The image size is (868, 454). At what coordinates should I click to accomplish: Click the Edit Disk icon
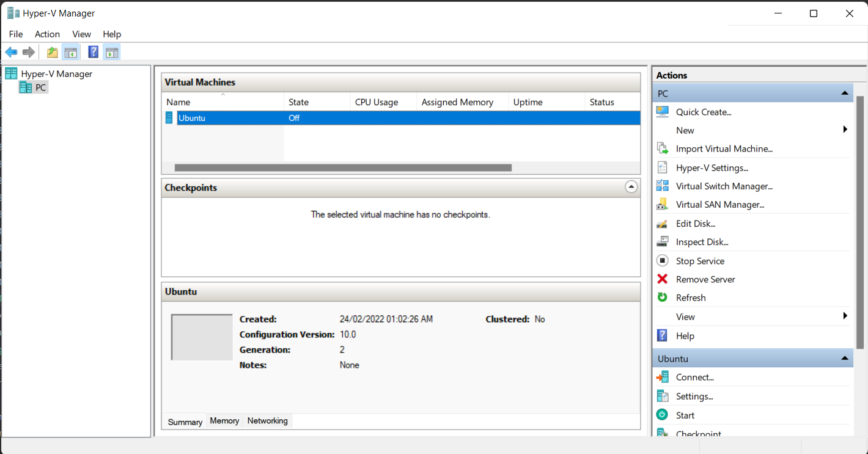pyautogui.click(x=662, y=222)
